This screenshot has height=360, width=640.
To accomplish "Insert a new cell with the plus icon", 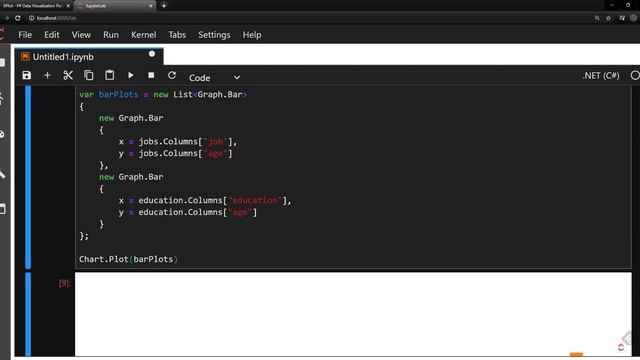I will coord(47,76).
